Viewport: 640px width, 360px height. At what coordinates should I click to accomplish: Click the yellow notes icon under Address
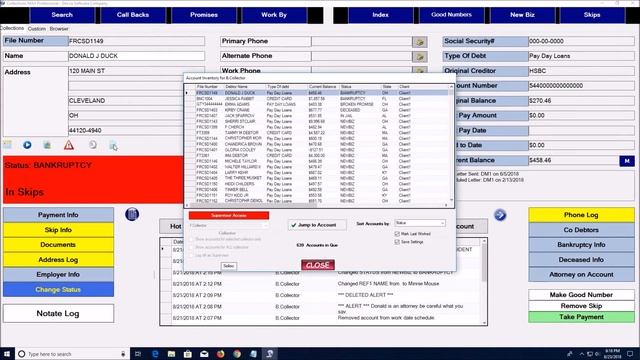point(8,144)
